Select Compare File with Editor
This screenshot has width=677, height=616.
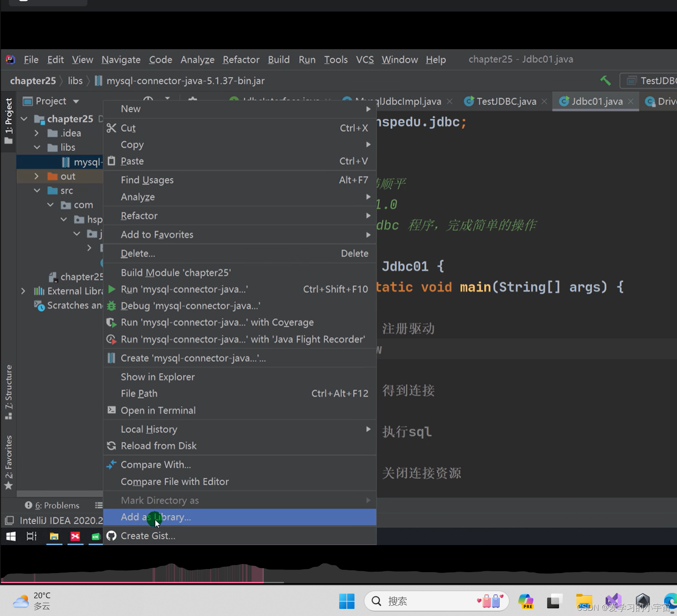(x=240, y=481)
